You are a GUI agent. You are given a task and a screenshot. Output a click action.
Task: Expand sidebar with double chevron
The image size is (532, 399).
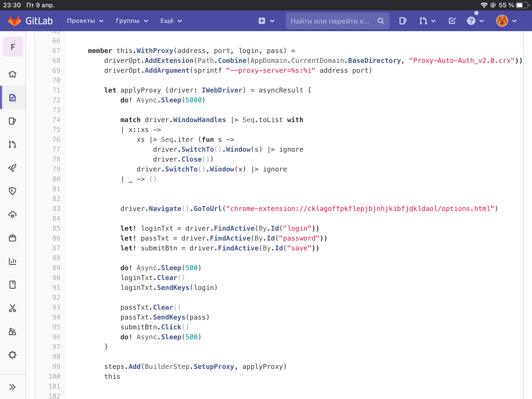pos(12,387)
